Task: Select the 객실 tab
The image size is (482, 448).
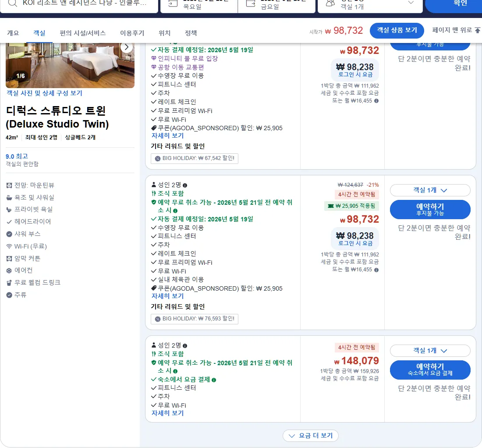Action: coord(39,33)
